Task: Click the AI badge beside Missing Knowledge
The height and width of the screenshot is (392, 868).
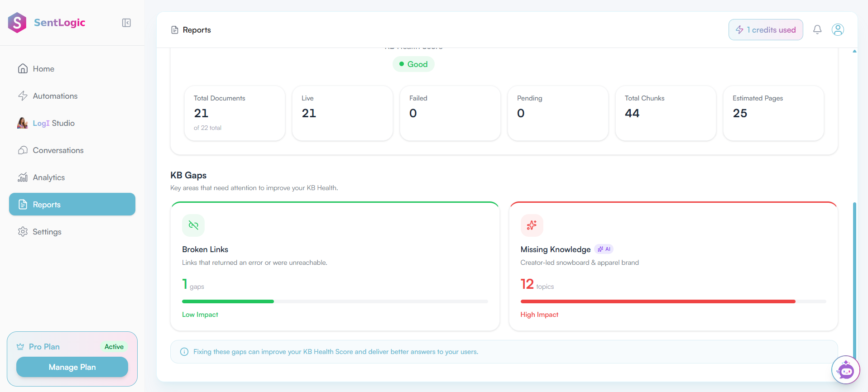Action: 604,249
